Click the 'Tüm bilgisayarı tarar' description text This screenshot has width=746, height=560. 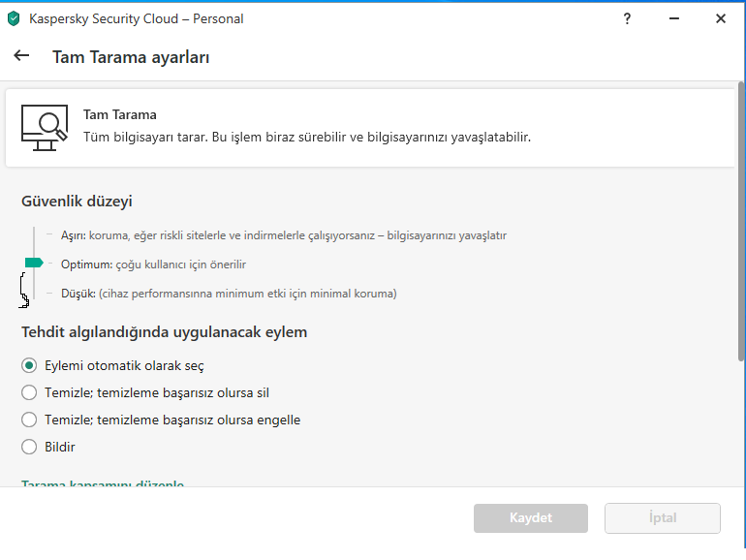(307, 137)
